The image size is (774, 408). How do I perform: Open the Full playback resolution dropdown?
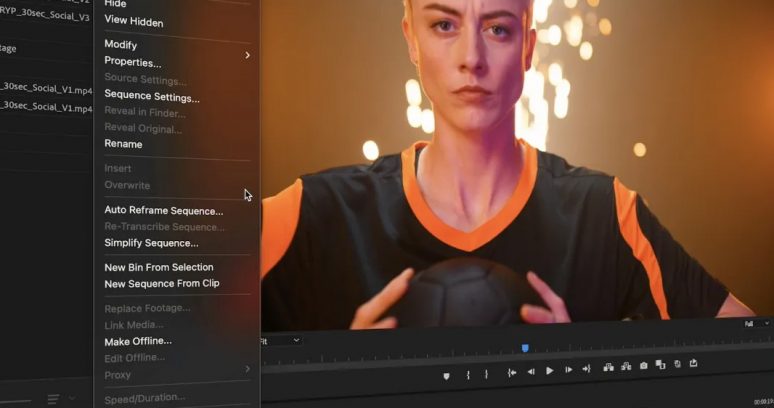[x=755, y=324]
